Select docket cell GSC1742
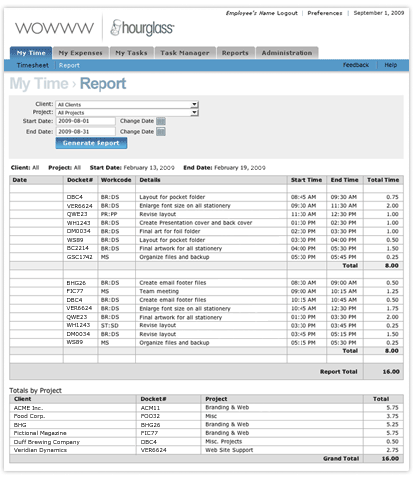The height and width of the screenshot is (480, 413). (80, 257)
